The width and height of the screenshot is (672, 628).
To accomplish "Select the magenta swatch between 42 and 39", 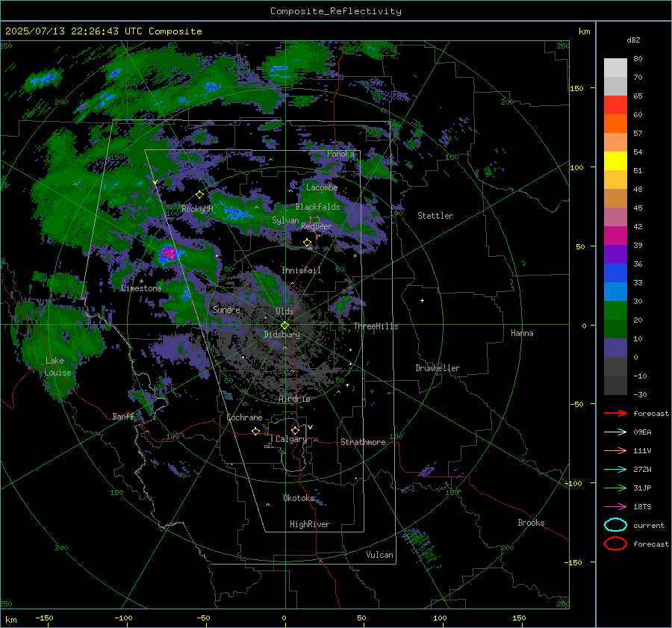I will click(x=615, y=236).
